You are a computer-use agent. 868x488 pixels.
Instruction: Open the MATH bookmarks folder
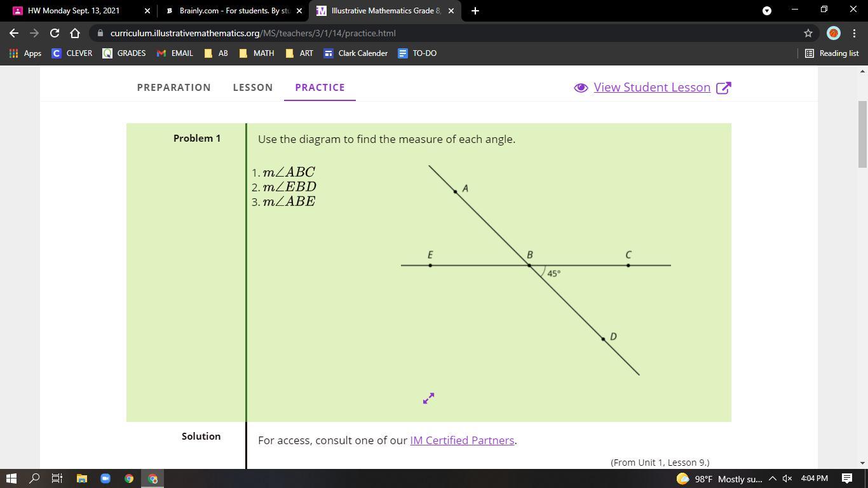(257, 53)
